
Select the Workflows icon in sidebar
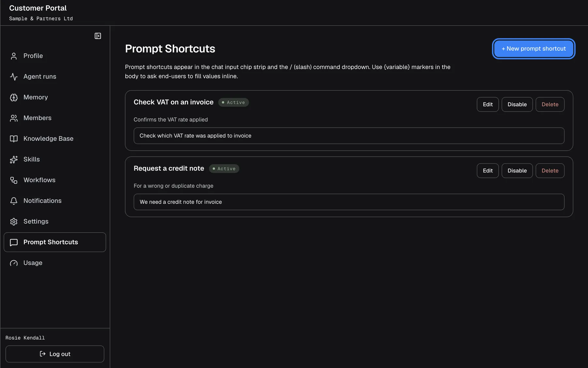14,180
